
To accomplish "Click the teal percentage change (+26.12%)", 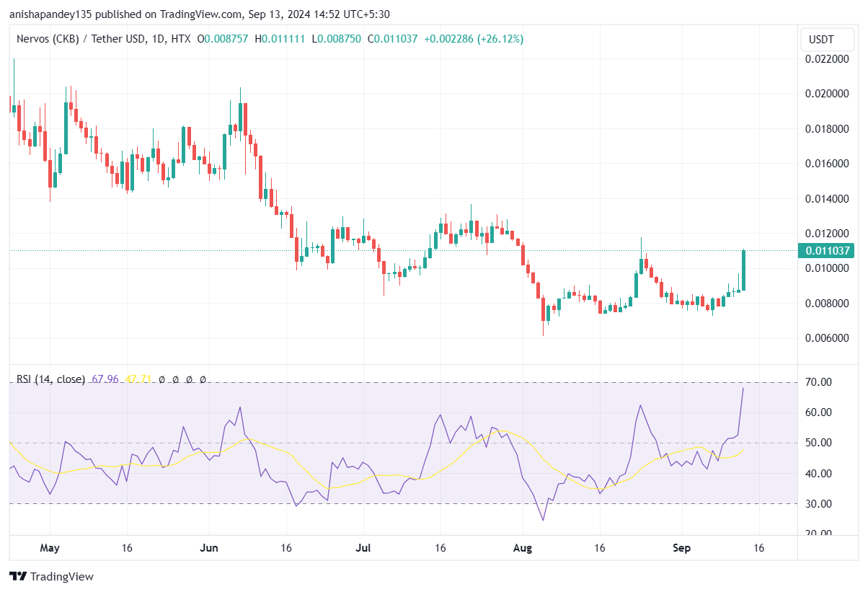I will (x=499, y=39).
